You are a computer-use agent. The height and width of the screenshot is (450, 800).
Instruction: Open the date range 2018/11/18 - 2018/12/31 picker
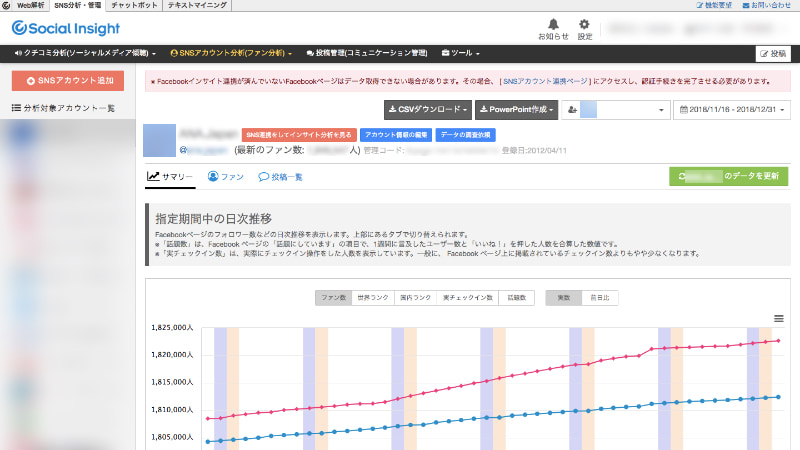[x=732, y=110]
